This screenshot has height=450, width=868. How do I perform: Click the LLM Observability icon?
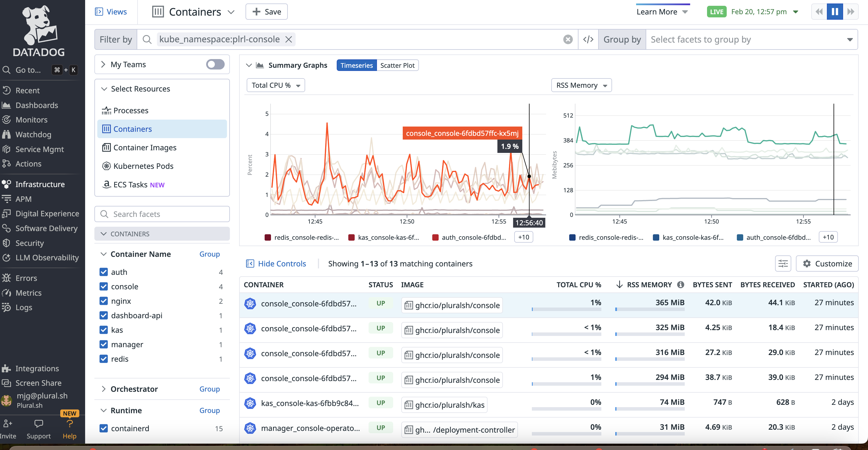pos(6,257)
